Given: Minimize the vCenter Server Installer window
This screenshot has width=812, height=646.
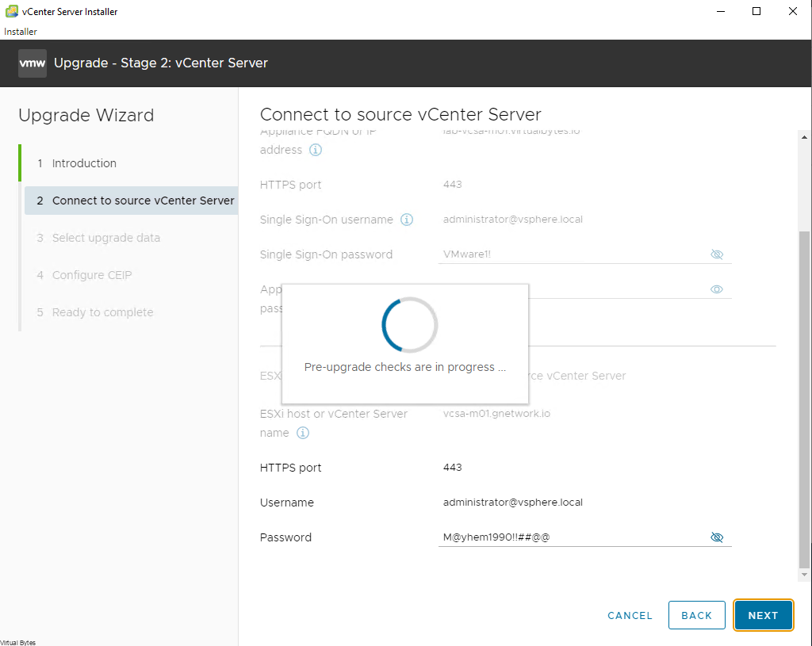Looking at the screenshot, I should pos(720,11).
